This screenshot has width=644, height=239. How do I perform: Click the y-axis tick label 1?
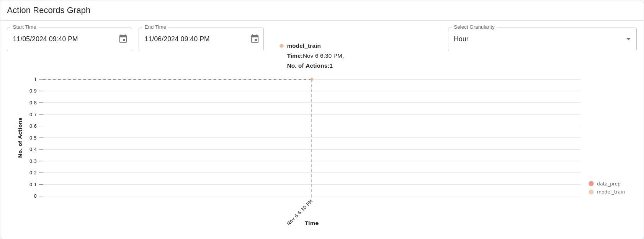[35, 80]
